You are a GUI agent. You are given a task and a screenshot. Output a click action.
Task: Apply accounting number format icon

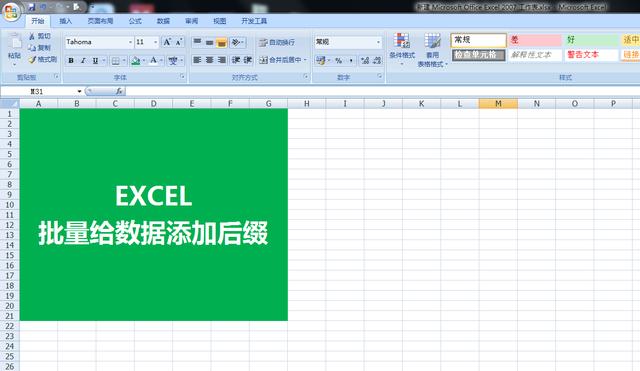(320, 60)
